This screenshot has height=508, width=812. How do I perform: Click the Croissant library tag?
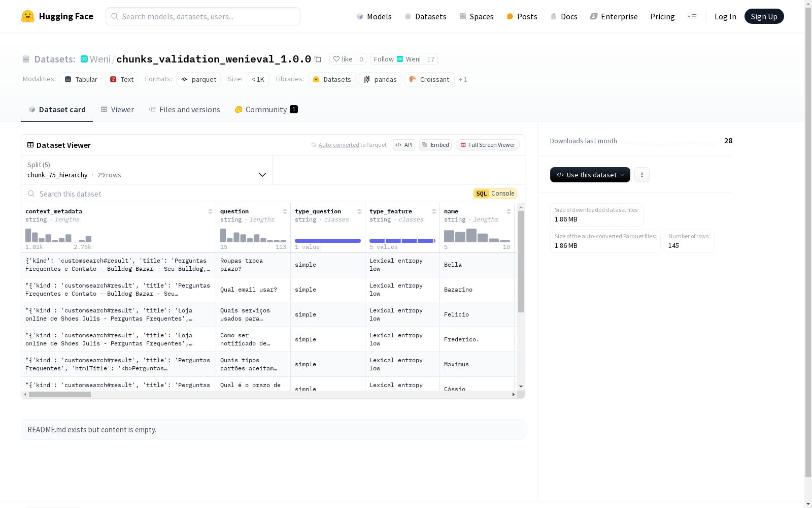pyautogui.click(x=429, y=79)
